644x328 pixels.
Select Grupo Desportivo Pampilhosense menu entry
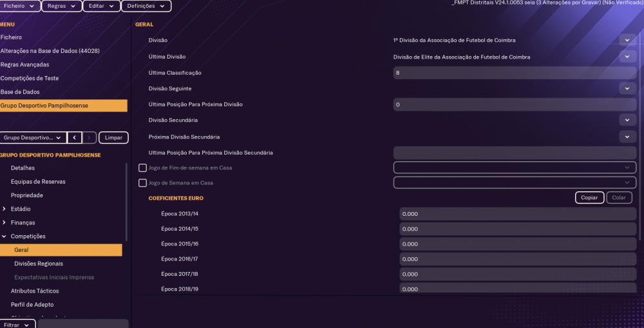click(63, 106)
